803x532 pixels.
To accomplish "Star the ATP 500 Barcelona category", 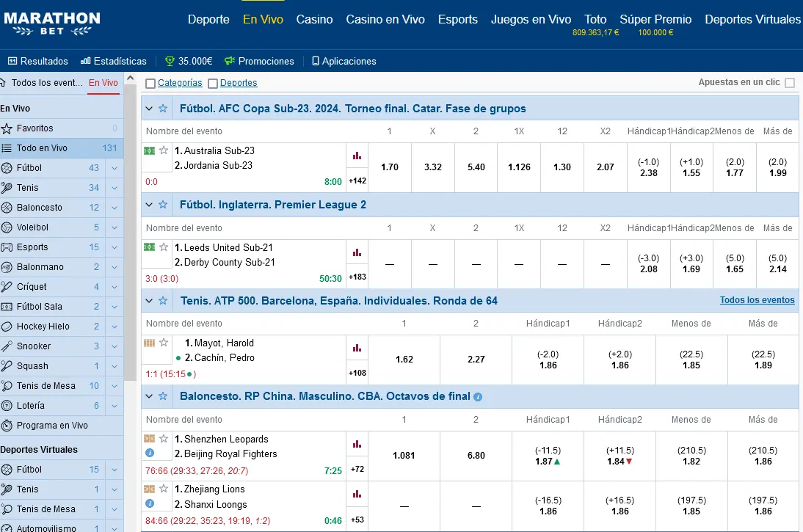I will 163,301.
